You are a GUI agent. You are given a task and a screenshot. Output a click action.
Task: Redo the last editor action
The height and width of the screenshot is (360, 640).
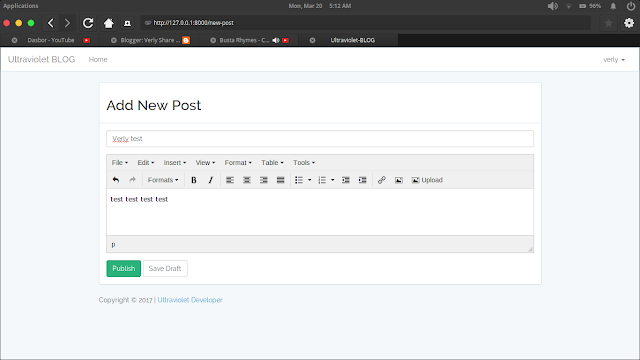133,180
